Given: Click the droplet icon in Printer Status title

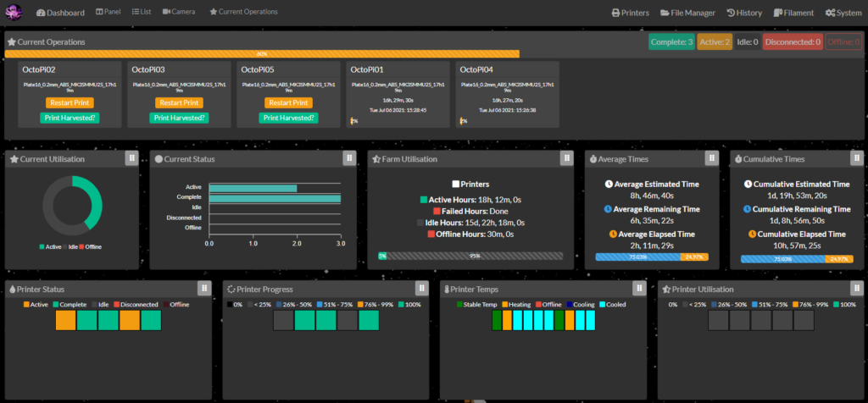Looking at the screenshot, I should point(12,289).
